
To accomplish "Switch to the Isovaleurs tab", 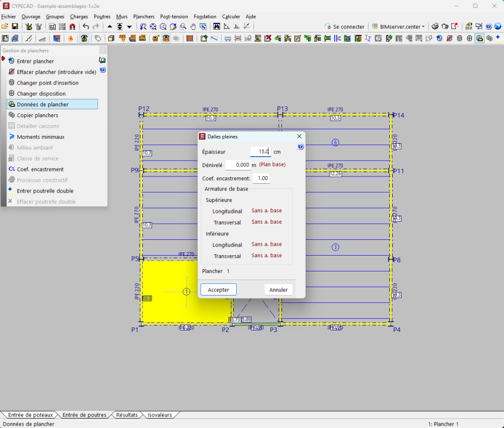I will coord(160,415).
